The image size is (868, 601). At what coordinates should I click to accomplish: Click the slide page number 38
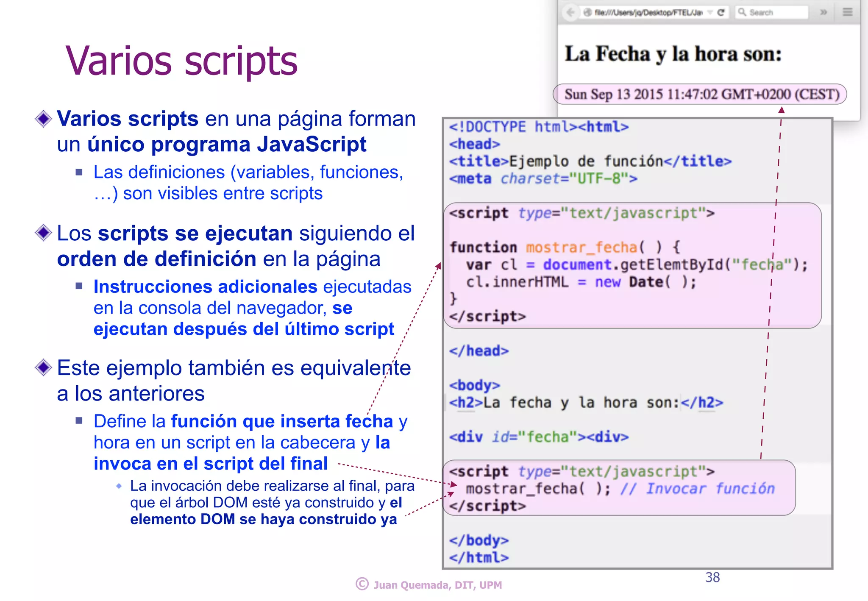tap(712, 577)
